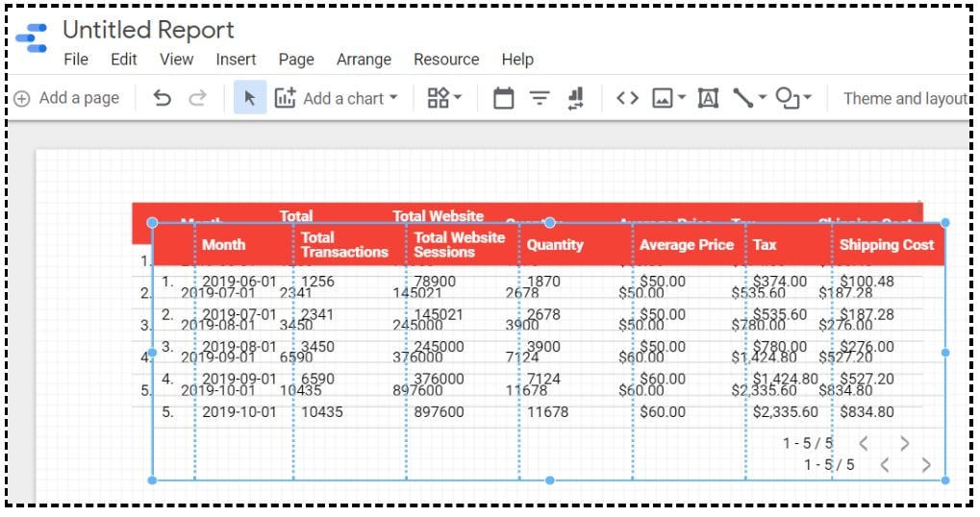Click the Average Price column header
Image resolution: width=980 pixels, height=517 pixels.
[687, 245]
